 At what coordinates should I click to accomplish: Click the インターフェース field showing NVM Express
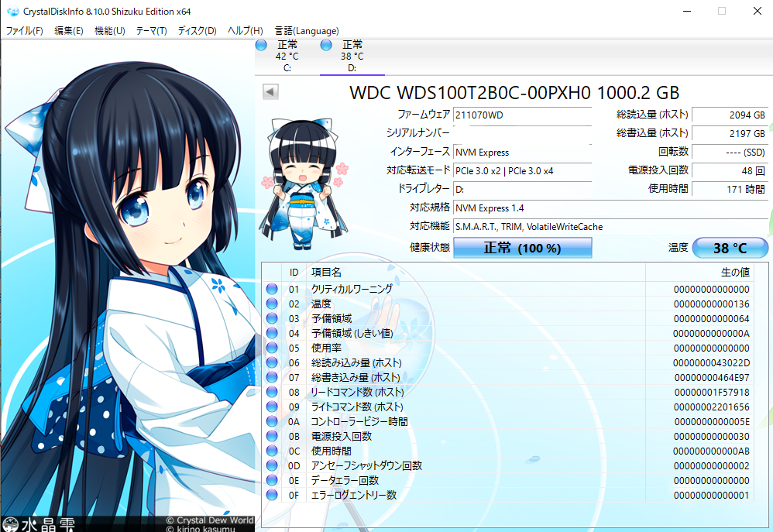point(522,152)
